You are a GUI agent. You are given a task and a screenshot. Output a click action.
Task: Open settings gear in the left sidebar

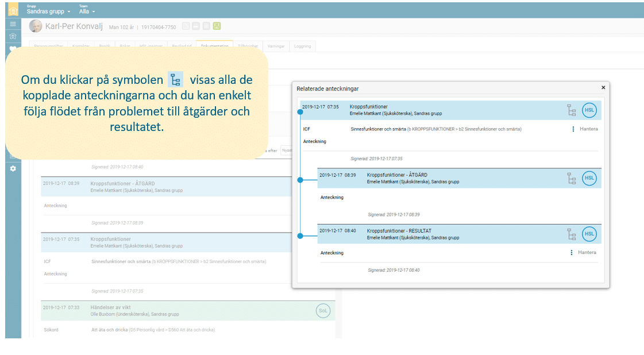click(13, 168)
